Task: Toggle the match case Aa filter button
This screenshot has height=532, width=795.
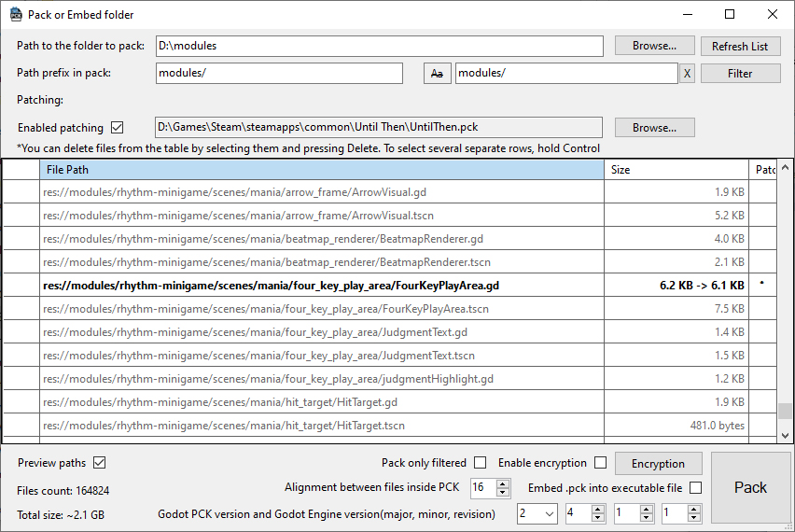Action: (x=437, y=74)
